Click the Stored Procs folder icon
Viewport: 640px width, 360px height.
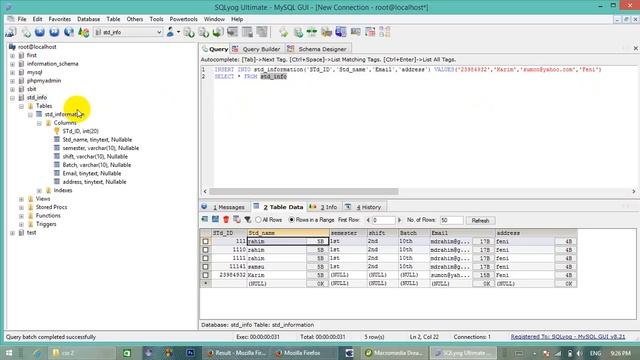point(31,207)
